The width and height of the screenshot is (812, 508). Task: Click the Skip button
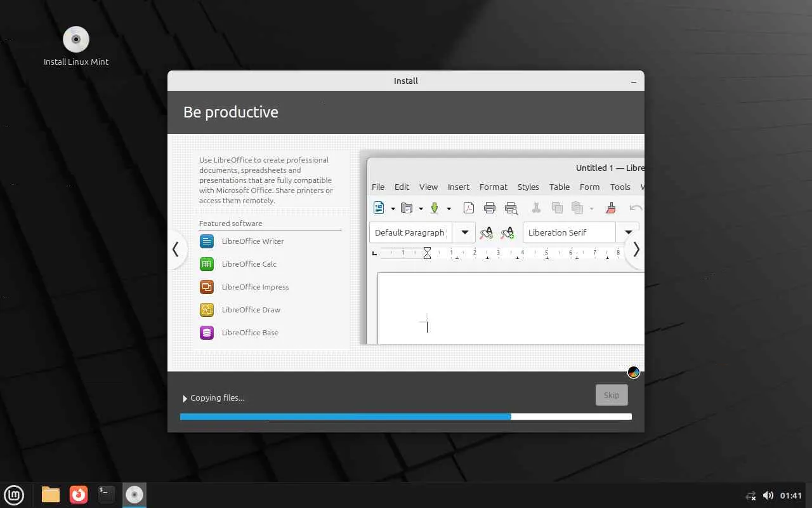tap(612, 395)
